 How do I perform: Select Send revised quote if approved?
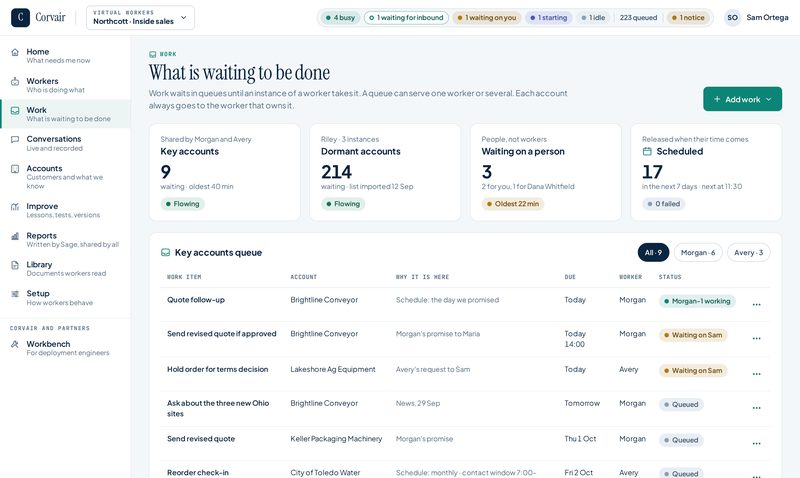point(221,334)
